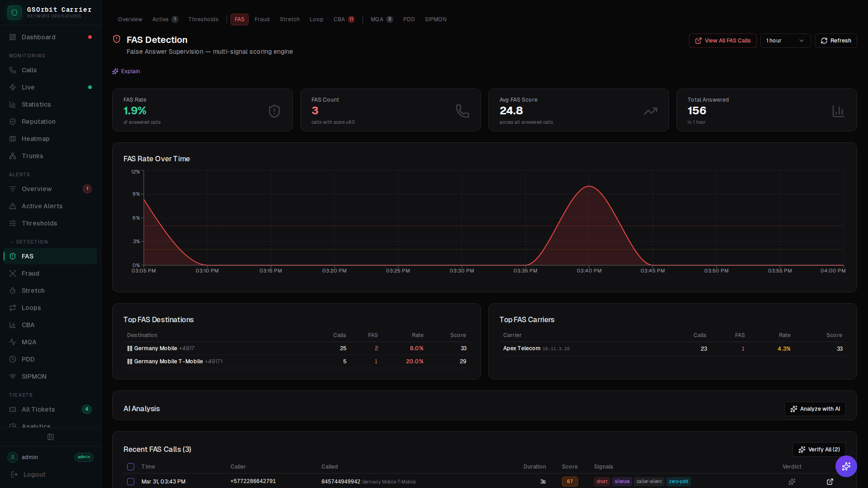The width and height of the screenshot is (868, 488).
Task: Collapse the Detection section header
Action: (28, 242)
